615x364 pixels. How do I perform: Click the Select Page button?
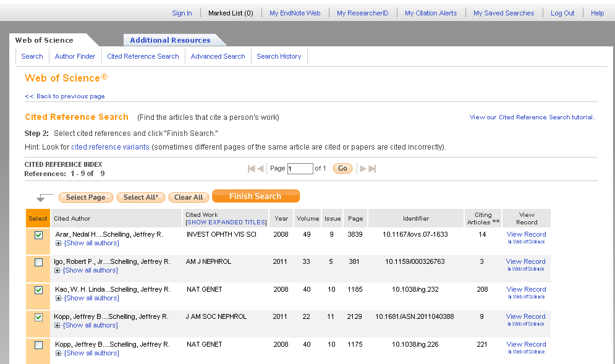(85, 197)
